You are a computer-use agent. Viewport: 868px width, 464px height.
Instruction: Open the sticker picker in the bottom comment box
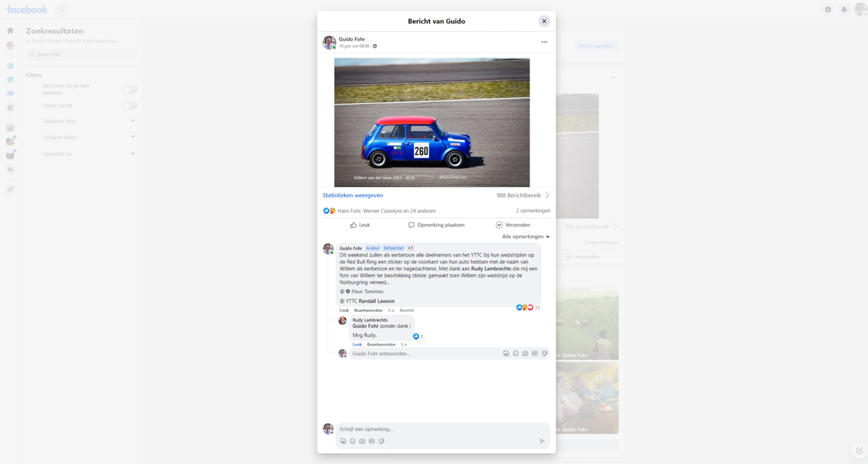click(x=381, y=441)
